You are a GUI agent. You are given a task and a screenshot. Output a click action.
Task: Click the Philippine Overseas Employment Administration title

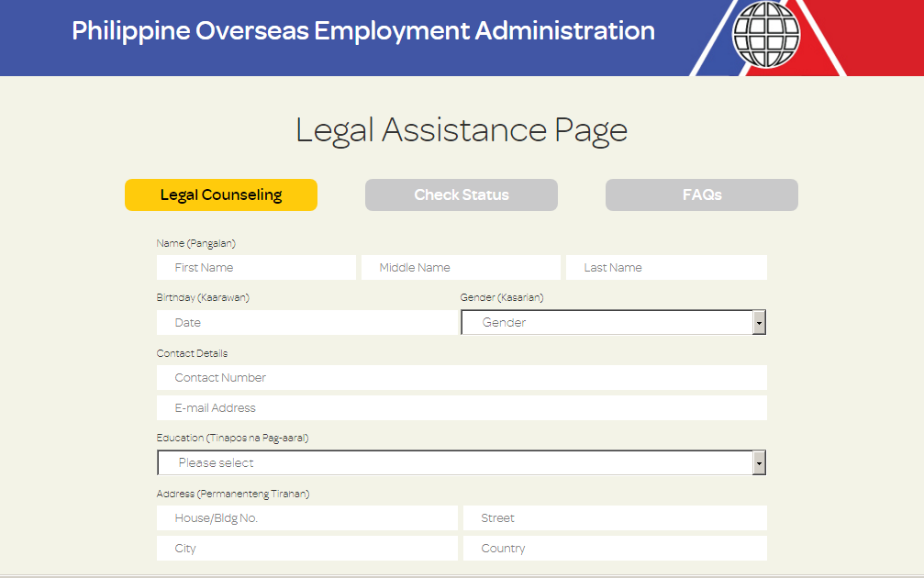point(363,31)
